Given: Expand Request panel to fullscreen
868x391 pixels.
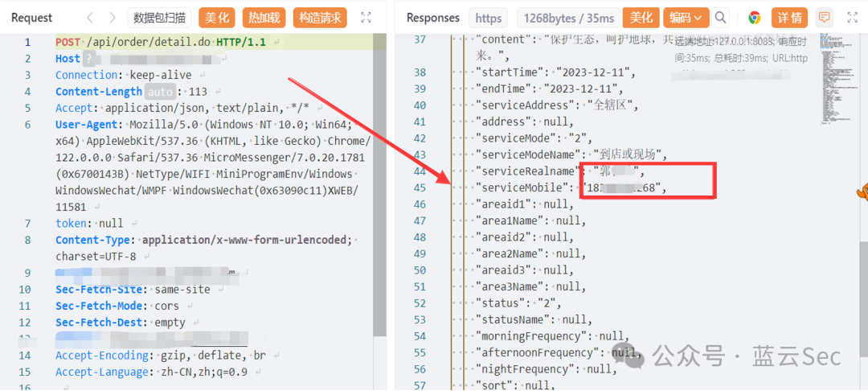Looking at the screenshot, I should [x=366, y=17].
